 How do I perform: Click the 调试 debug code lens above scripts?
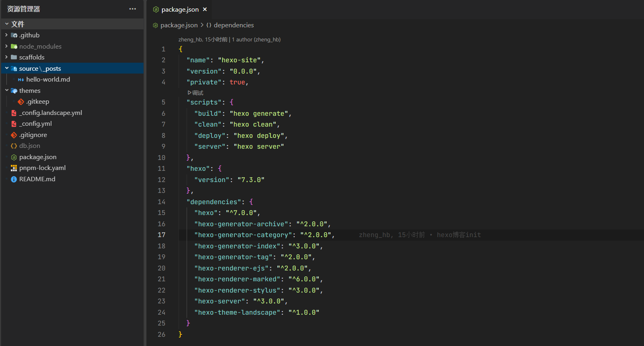[x=196, y=93]
